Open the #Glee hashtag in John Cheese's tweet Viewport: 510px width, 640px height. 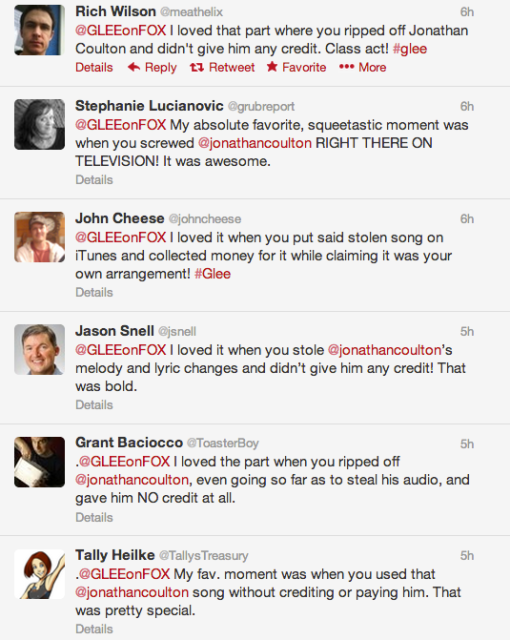213,274
